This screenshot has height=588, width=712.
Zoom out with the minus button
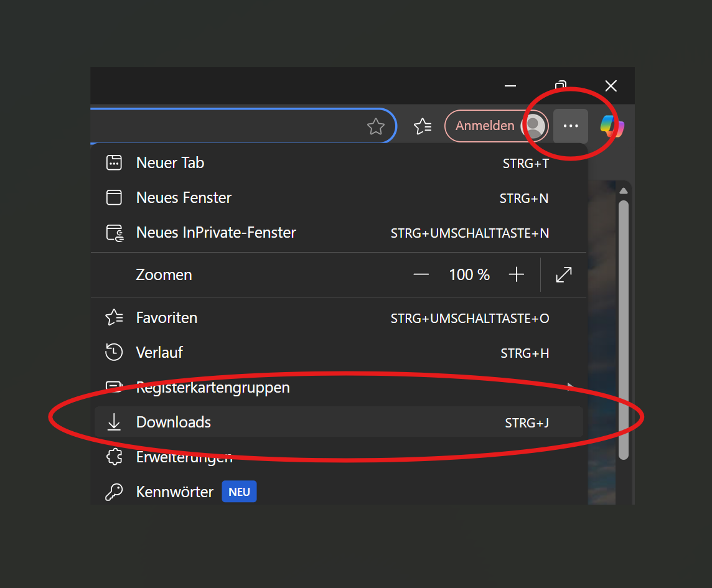tap(421, 274)
